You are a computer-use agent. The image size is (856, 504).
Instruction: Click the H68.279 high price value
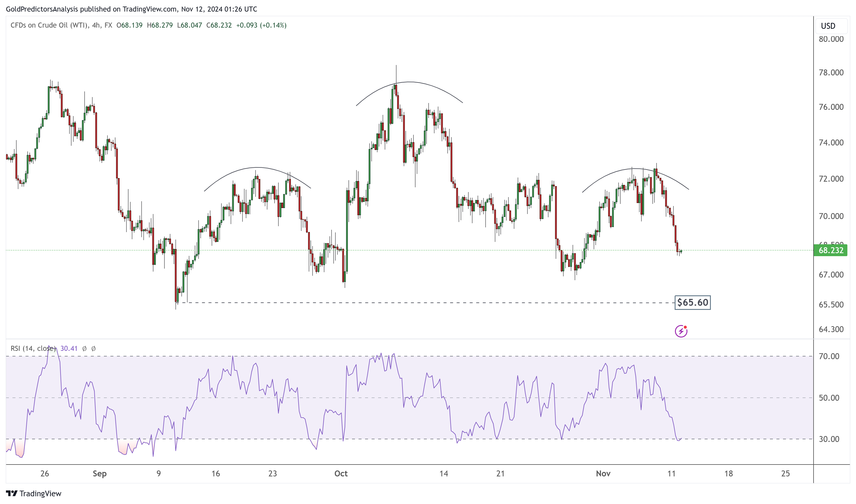click(x=160, y=25)
